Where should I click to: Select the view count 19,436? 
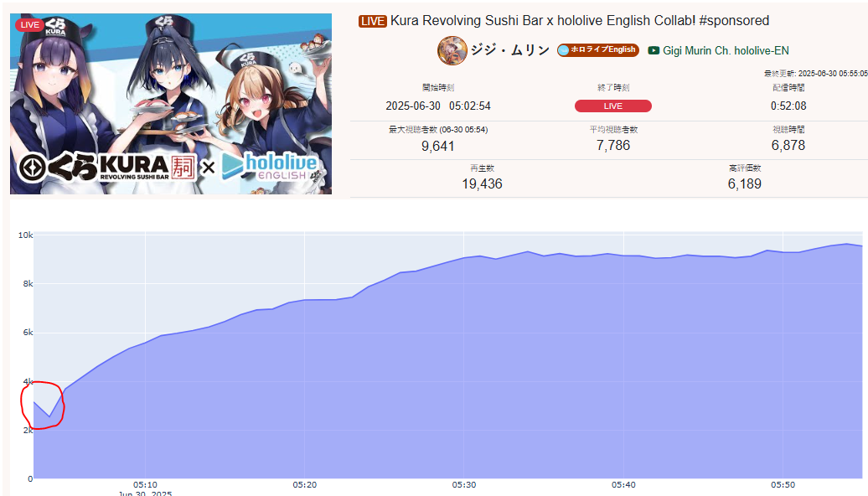[x=482, y=183]
